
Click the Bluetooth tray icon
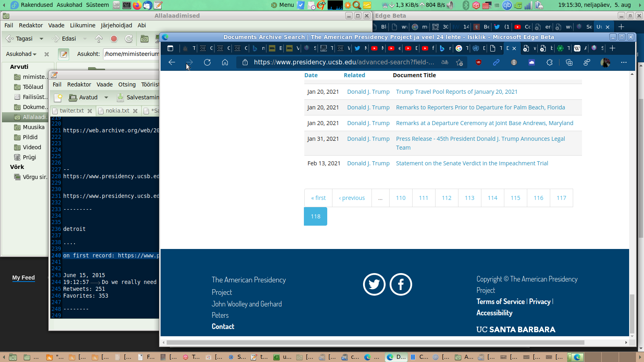466,5
